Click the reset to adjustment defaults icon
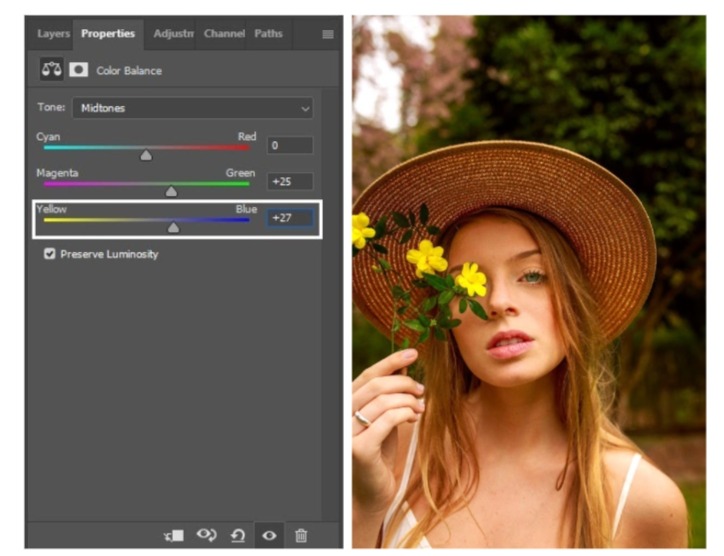 coord(238,535)
